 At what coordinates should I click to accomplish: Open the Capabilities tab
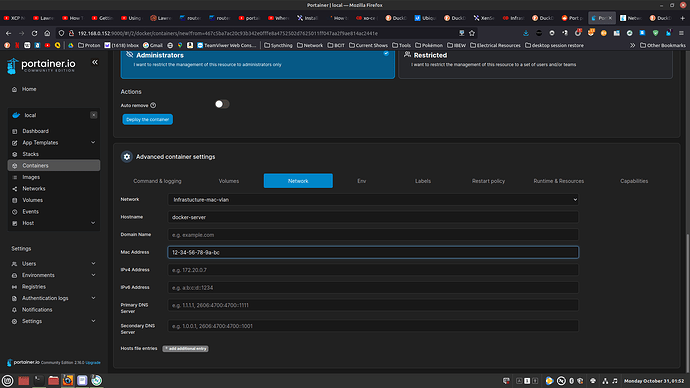pyautogui.click(x=634, y=181)
